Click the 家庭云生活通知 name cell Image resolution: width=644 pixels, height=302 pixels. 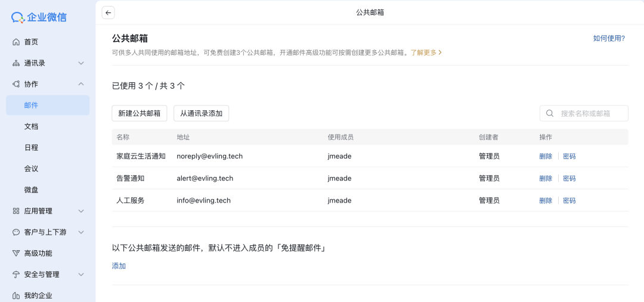pos(141,156)
